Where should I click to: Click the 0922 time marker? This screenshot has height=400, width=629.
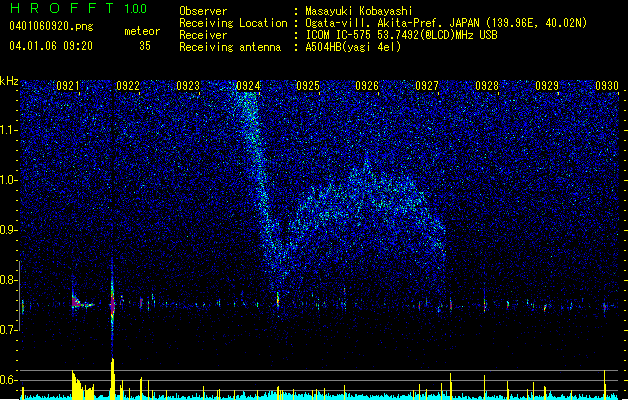(128, 86)
